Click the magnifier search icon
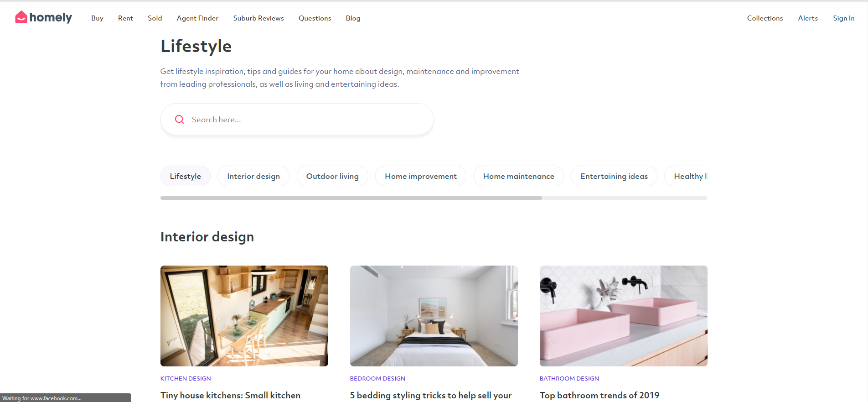Viewport: 868px width, 402px height. [x=180, y=120]
